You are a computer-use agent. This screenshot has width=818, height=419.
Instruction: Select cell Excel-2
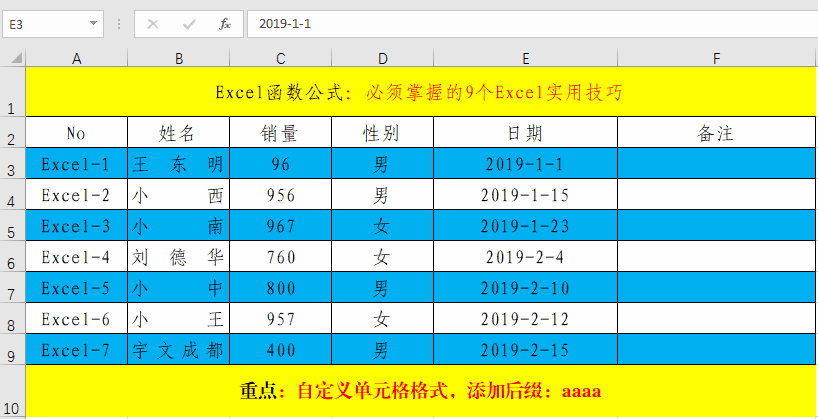click(x=77, y=194)
